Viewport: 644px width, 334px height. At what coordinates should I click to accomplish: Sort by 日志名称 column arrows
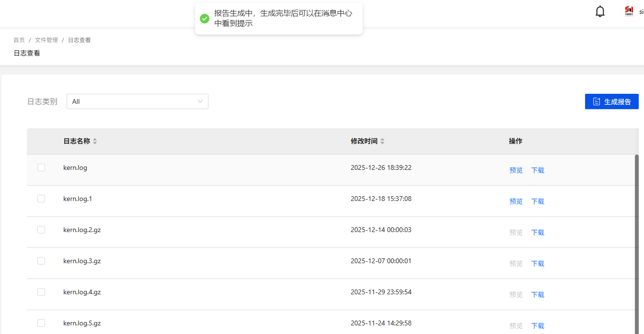[x=95, y=141]
